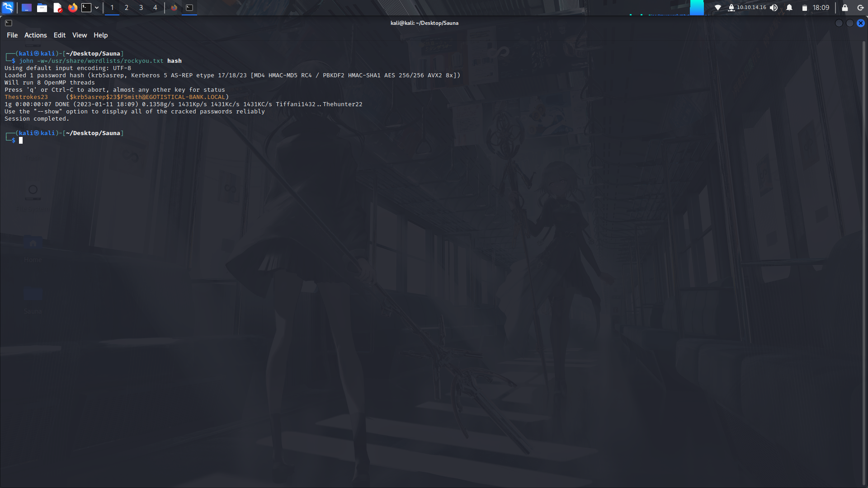Open the power manager battery dropdown
Screen dimensions: 868x488
804,7
